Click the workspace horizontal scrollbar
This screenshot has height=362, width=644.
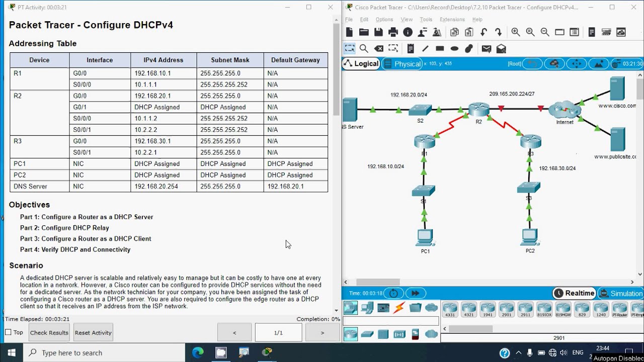pyautogui.click(x=378, y=282)
